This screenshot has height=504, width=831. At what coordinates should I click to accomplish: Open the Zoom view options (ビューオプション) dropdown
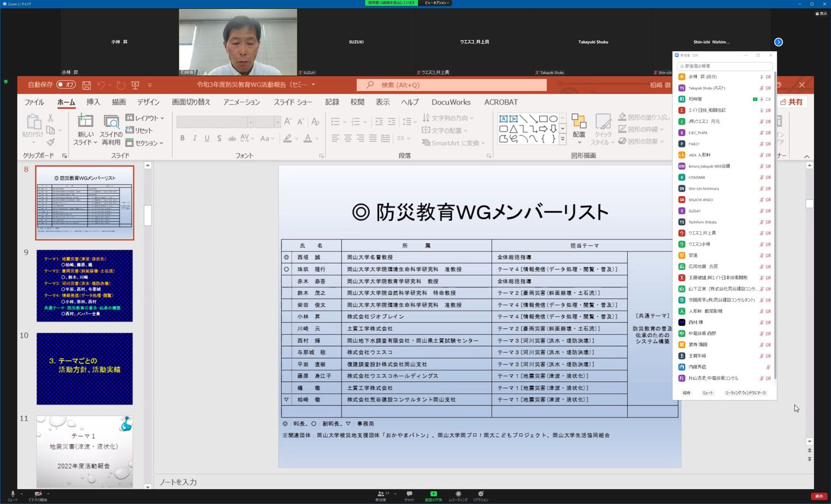coord(437,3)
